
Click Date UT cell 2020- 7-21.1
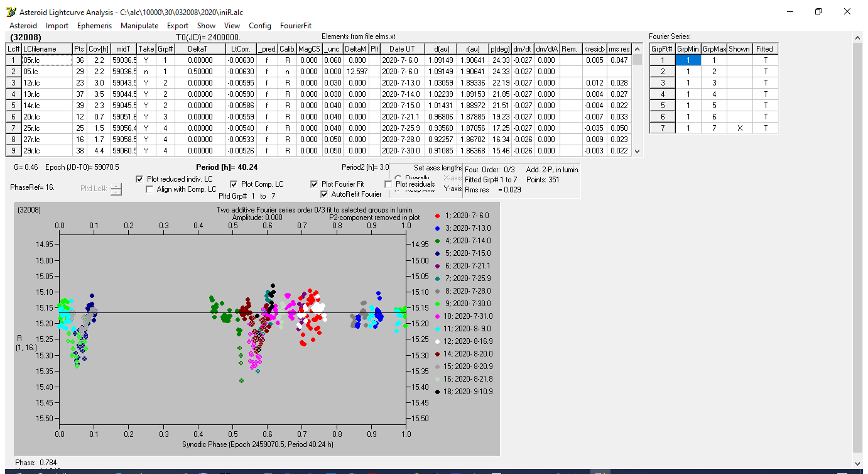pos(401,117)
